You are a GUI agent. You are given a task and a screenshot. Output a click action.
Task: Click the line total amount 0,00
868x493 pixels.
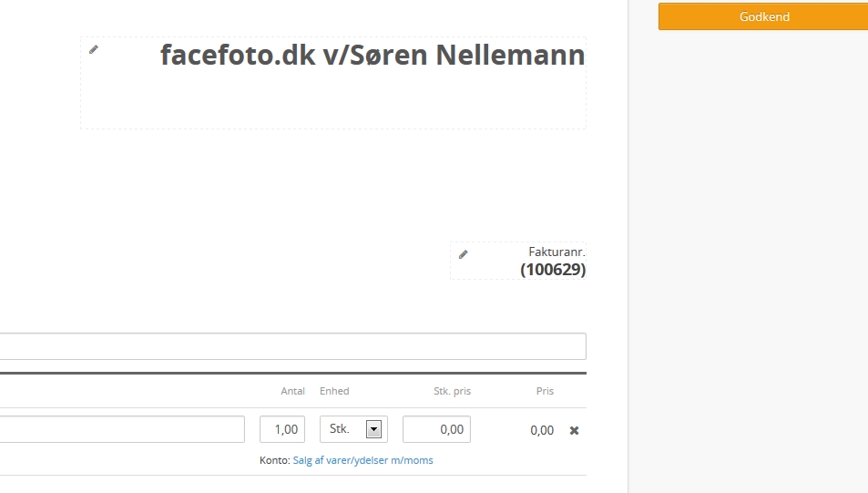pyautogui.click(x=542, y=430)
